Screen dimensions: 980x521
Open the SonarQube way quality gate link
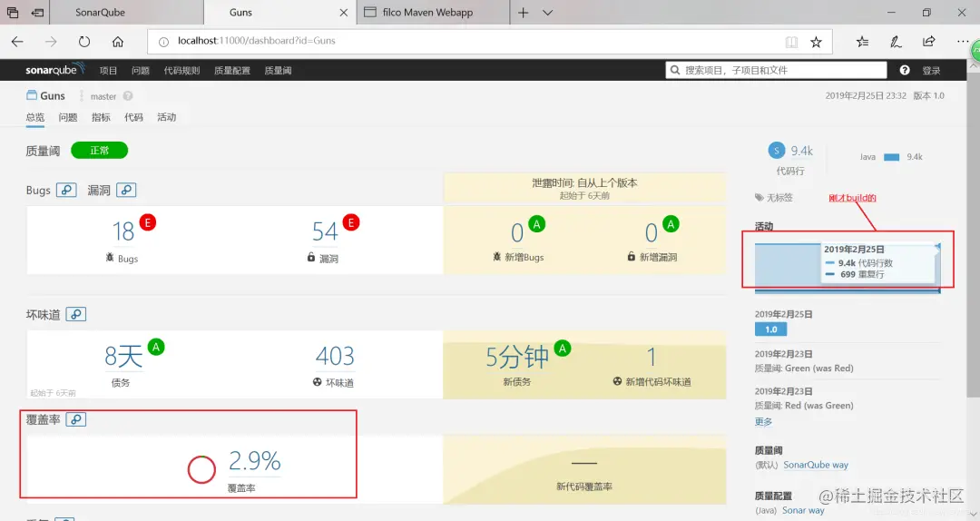[x=816, y=465]
